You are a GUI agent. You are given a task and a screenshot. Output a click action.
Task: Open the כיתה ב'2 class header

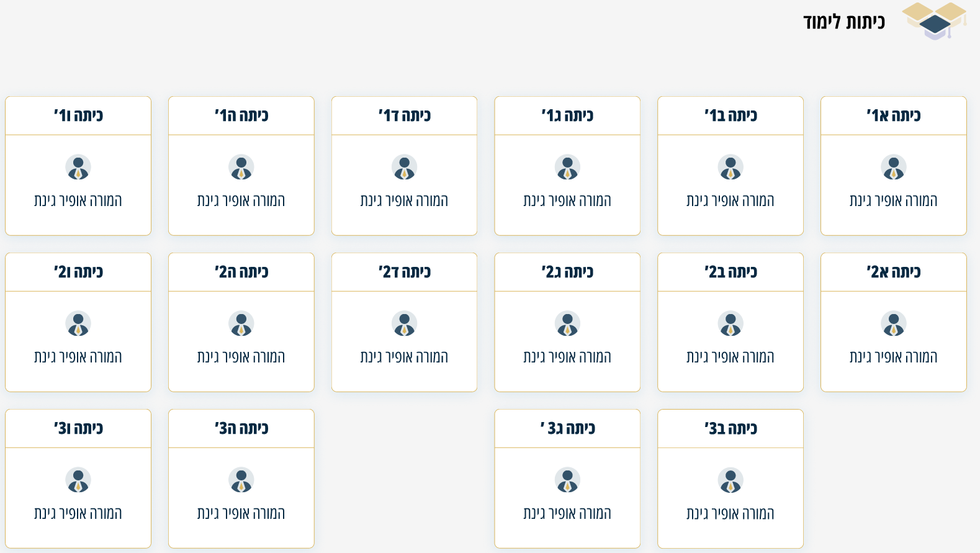[x=730, y=272]
